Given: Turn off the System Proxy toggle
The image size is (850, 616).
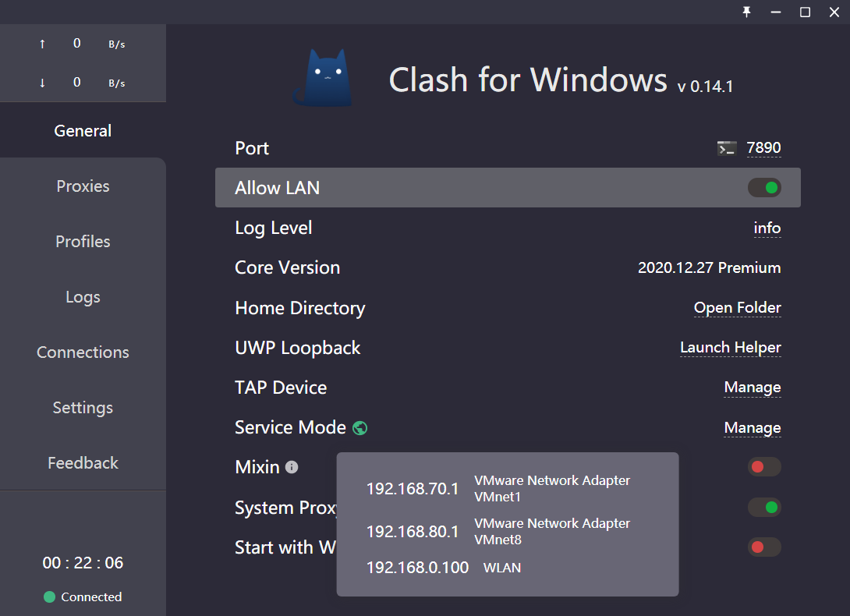Looking at the screenshot, I should coord(764,507).
